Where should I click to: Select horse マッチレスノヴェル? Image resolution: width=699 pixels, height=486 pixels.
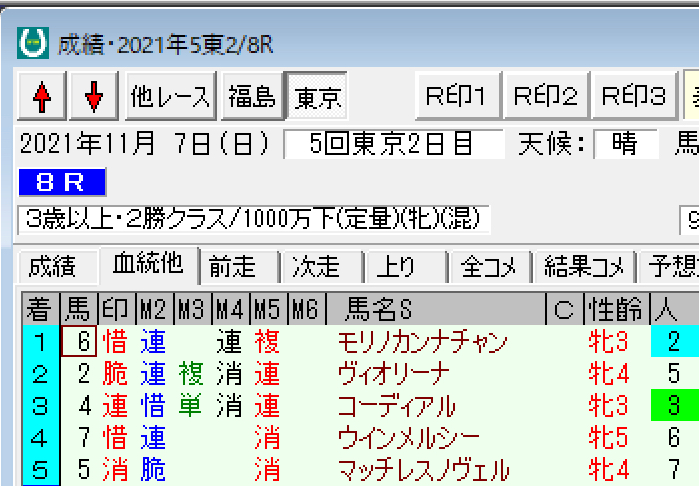click(423, 470)
